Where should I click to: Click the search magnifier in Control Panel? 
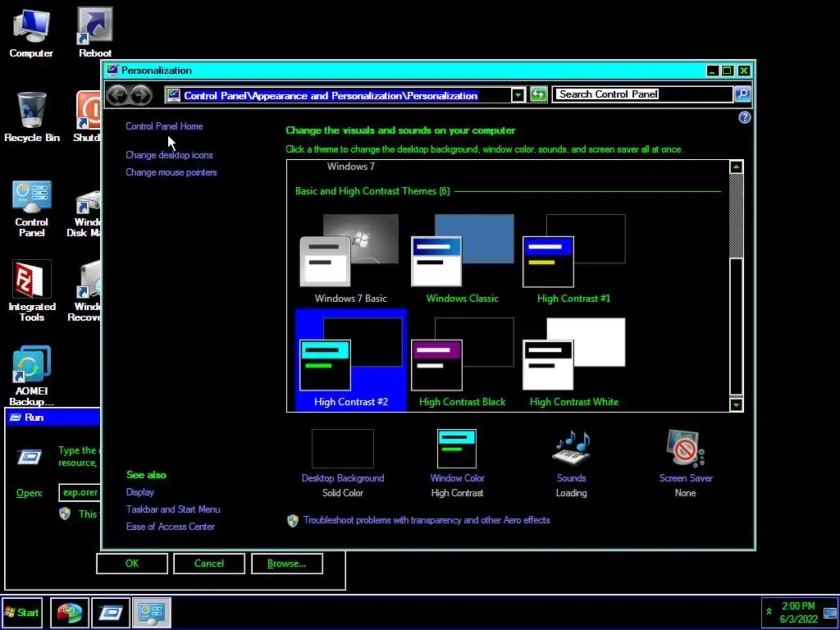tap(742, 94)
